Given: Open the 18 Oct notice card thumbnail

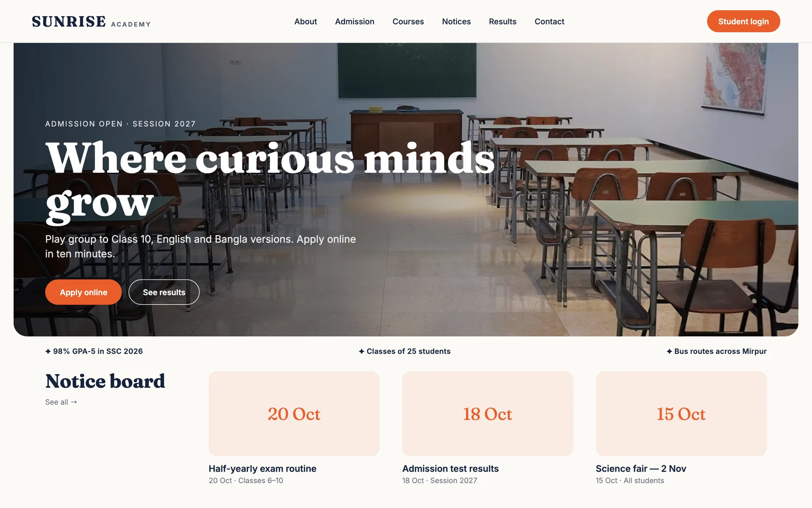Looking at the screenshot, I should [x=488, y=414].
